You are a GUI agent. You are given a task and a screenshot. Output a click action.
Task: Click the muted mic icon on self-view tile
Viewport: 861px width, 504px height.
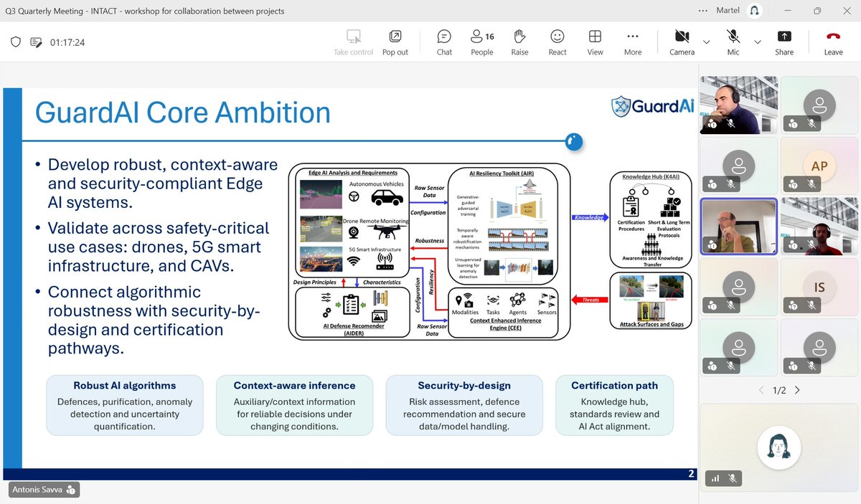(x=732, y=478)
